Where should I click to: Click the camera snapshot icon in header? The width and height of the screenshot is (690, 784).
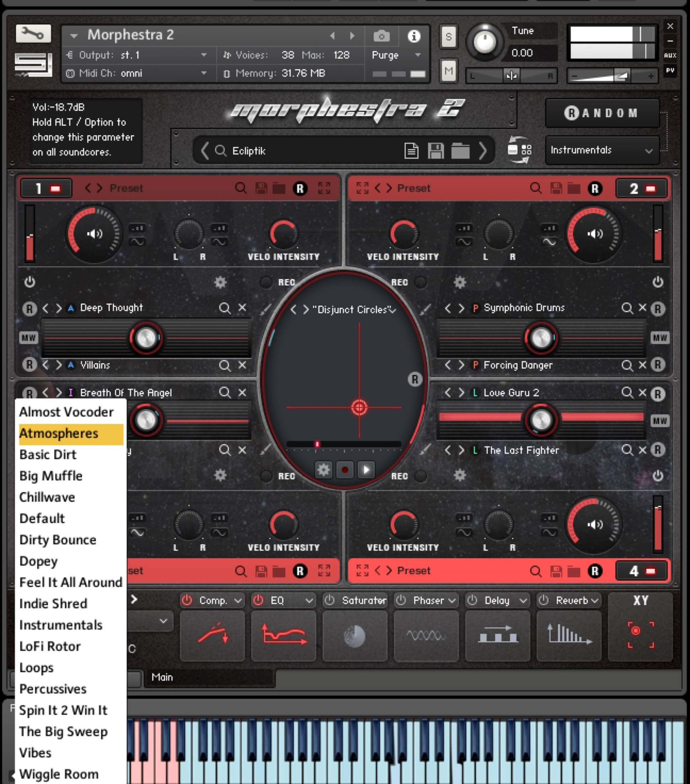pyautogui.click(x=381, y=36)
